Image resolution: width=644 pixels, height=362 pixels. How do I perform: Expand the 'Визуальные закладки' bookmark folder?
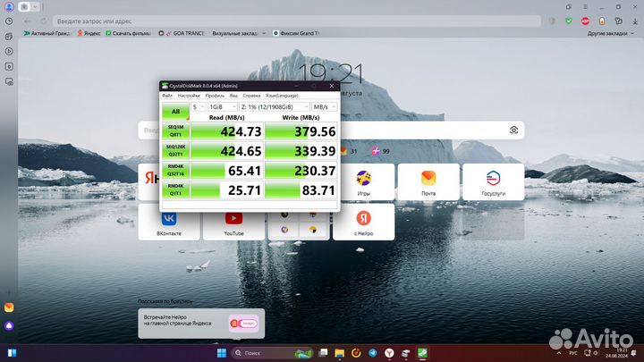[239, 33]
